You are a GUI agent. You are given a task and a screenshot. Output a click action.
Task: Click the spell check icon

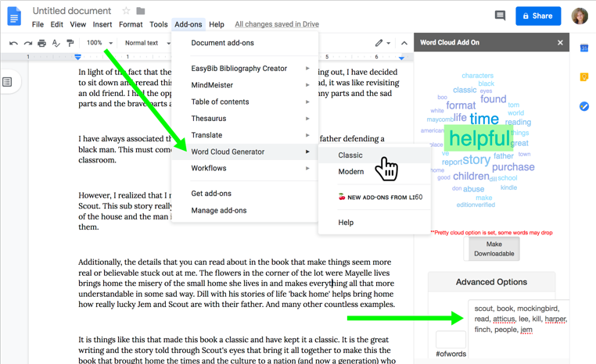tap(56, 43)
